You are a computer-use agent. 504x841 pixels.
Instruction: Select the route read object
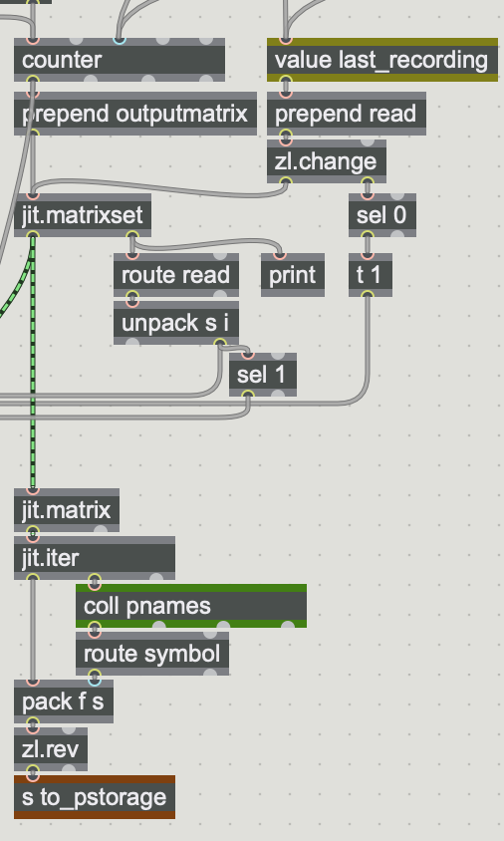(x=176, y=275)
